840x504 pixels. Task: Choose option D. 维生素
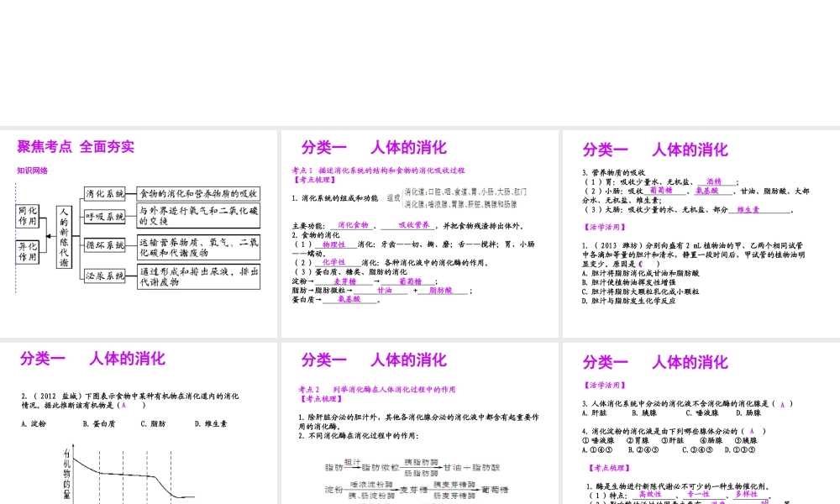click(211, 423)
